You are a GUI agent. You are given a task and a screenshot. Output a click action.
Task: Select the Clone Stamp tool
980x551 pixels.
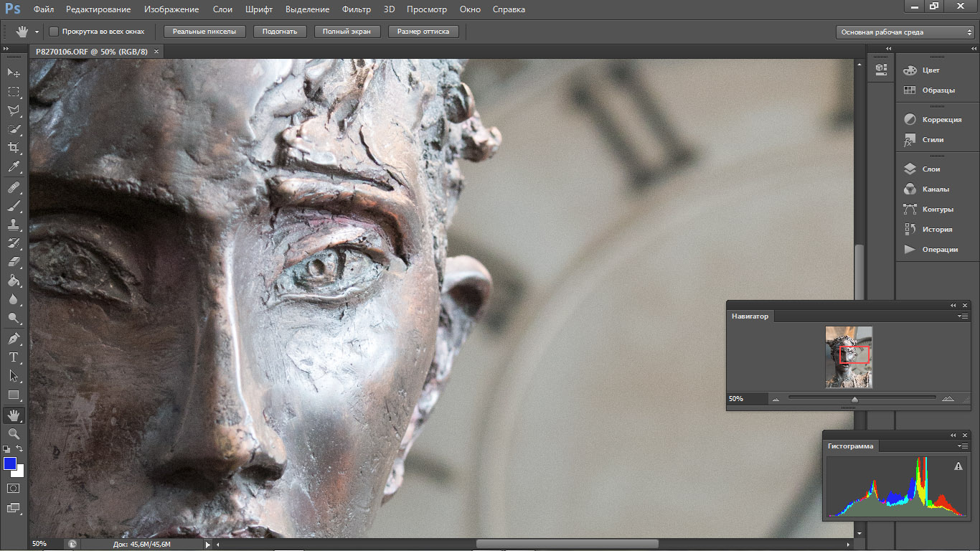[x=14, y=225]
